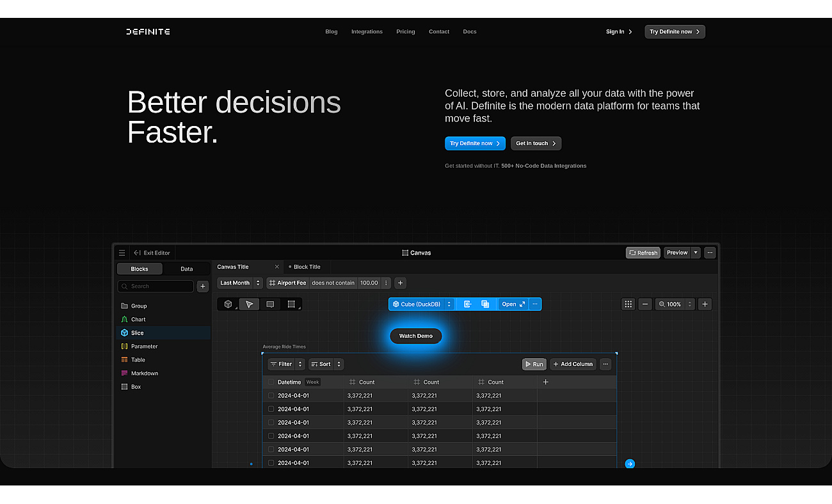Click Add Column button

(573, 364)
